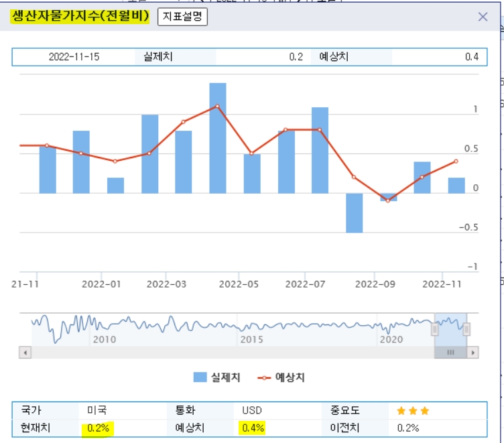Click the 2020 label in the navigator
The height and width of the screenshot is (443, 504).
(x=391, y=340)
